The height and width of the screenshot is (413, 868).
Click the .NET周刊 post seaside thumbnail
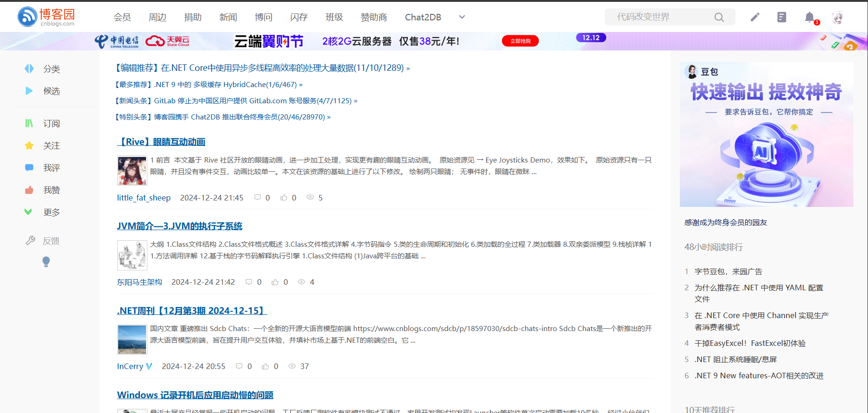(x=132, y=339)
